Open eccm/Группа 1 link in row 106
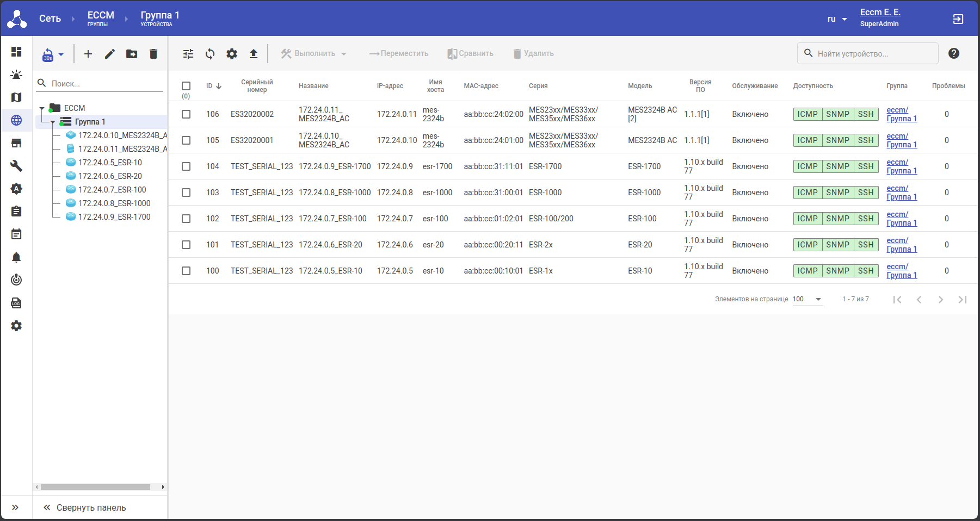 (x=902, y=114)
